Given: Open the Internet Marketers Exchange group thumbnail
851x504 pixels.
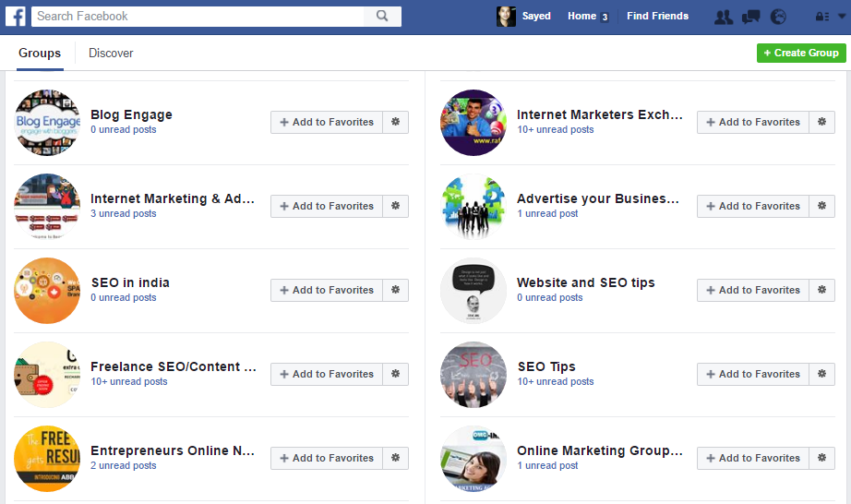Looking at the screenshot, I should click(473, 123).
